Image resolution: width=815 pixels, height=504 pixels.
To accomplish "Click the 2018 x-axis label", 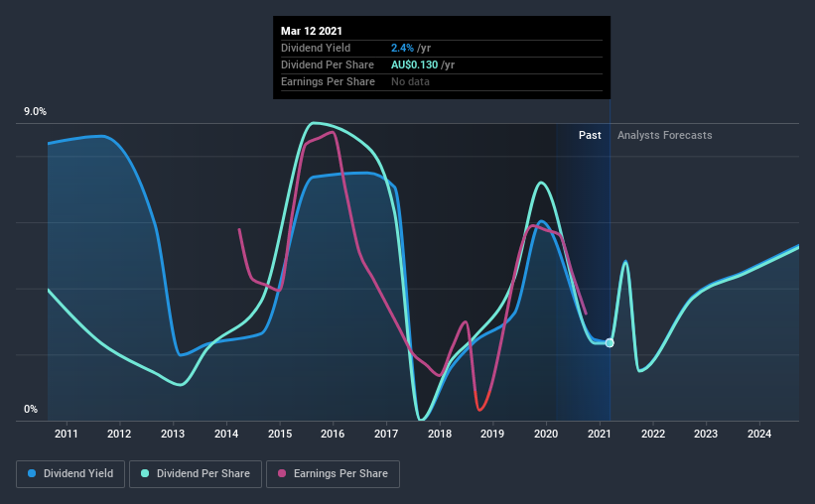I will (x=440, y=434).
